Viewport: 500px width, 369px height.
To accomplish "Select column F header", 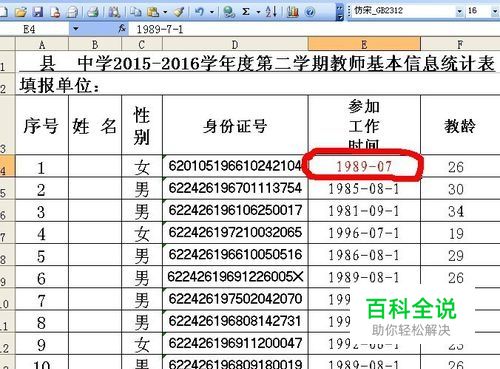I will (x=460, y=44).
